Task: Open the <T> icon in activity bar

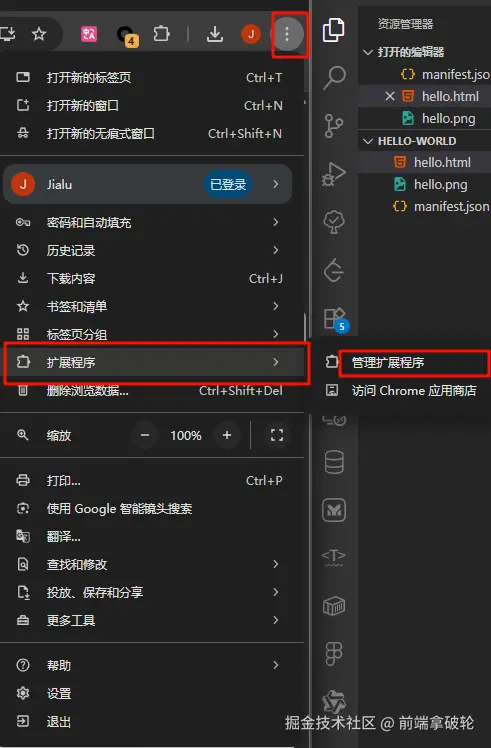Action: tap(334, 557)
